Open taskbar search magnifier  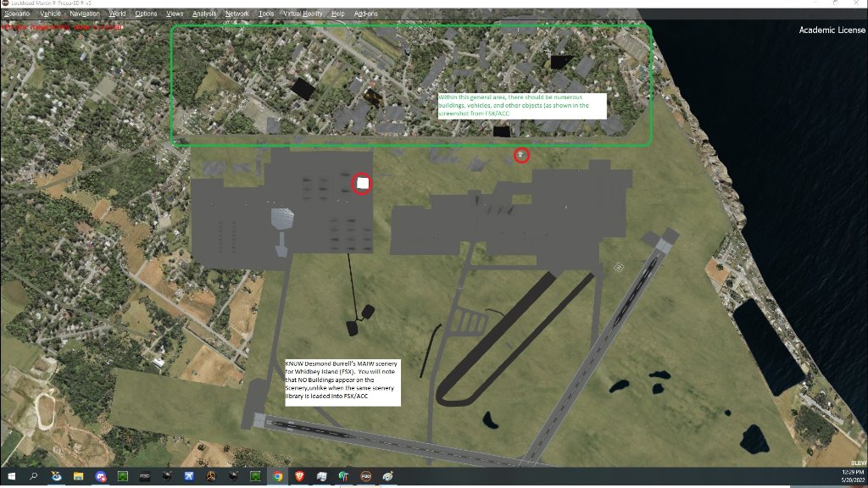[33, 476]
